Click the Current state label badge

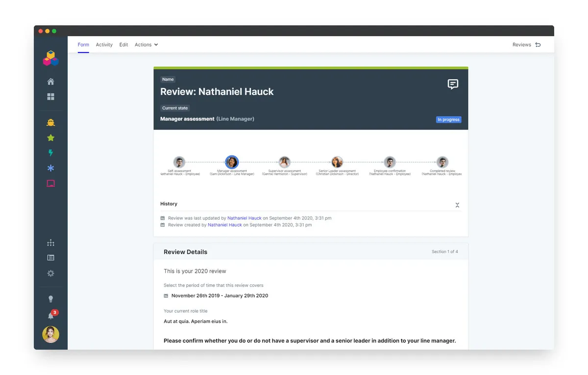point(175,108)
